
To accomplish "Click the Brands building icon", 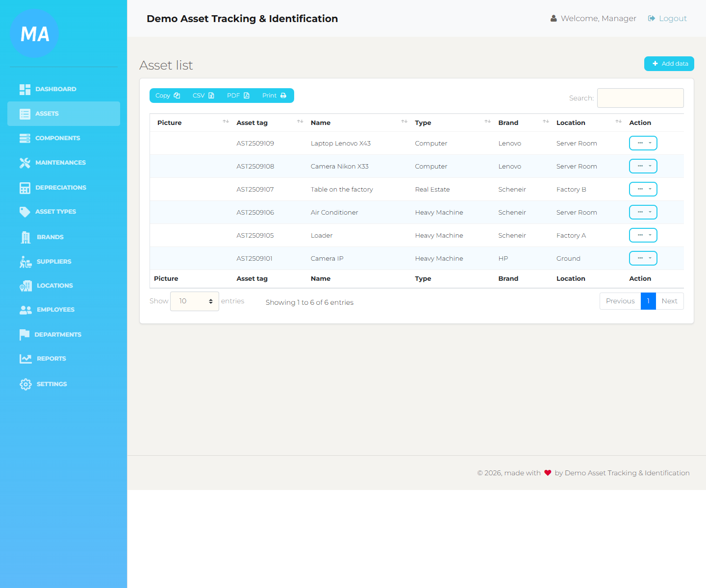I will 26,237.
